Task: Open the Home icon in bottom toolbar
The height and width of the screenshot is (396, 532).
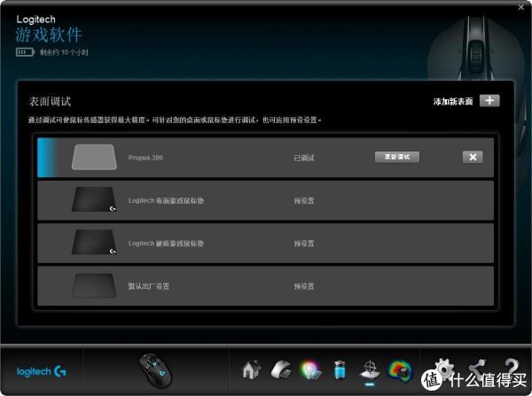Action: (x=252, y=369)
